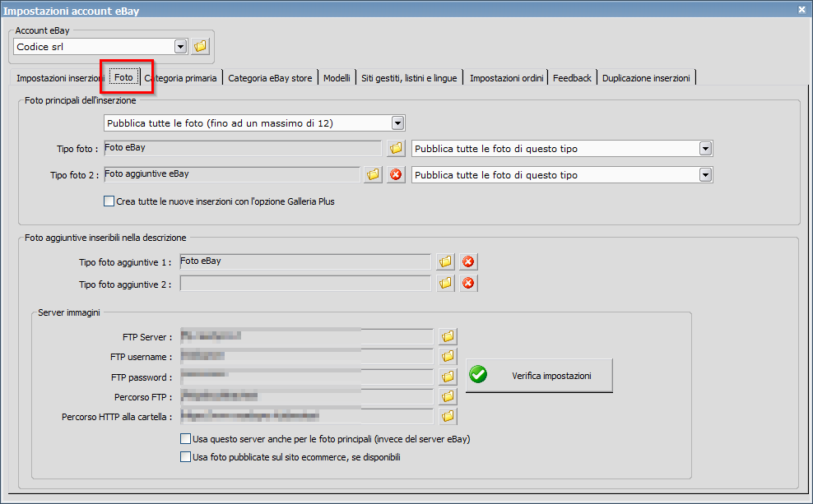Open publish-option dropdown in Tipo foto row
This screenshot has height=504, width=813.
pos(705,149)
